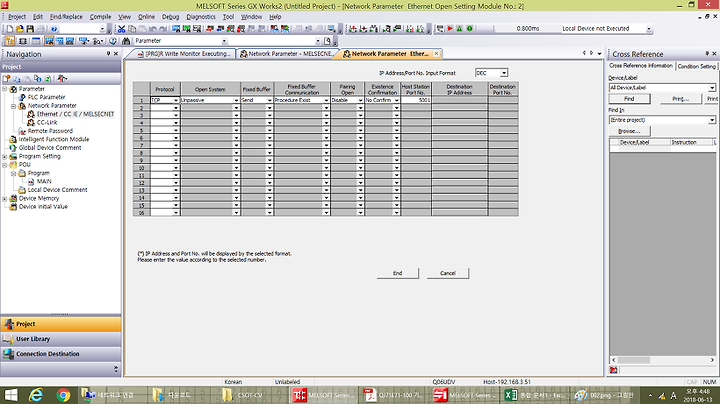Click the Destination IP Address cell in row 1

tap(459, 100)
